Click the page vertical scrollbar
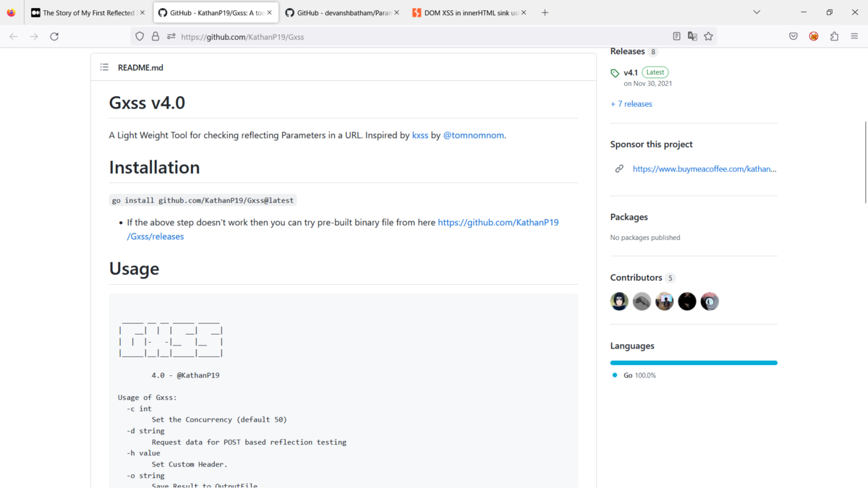This screenshot has height=488, width=868. tap(865, 163)
